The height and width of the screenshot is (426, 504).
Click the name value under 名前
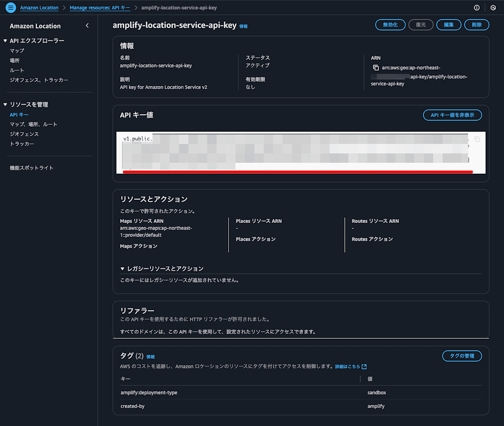[x=156, y=65]
